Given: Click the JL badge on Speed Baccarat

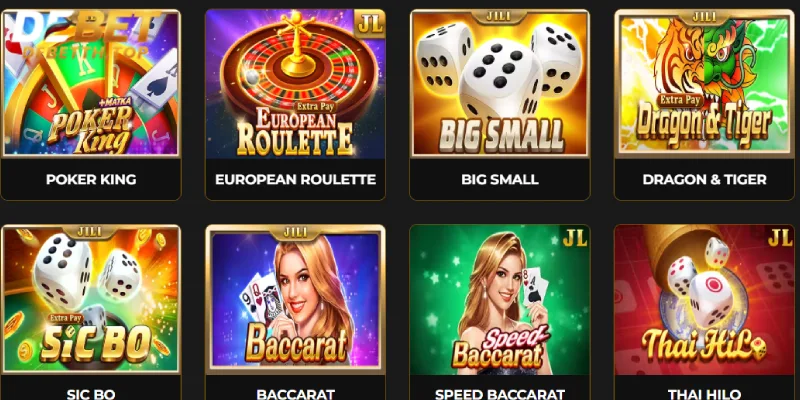Looking at the screenshot, I should (x=574, y=238).
